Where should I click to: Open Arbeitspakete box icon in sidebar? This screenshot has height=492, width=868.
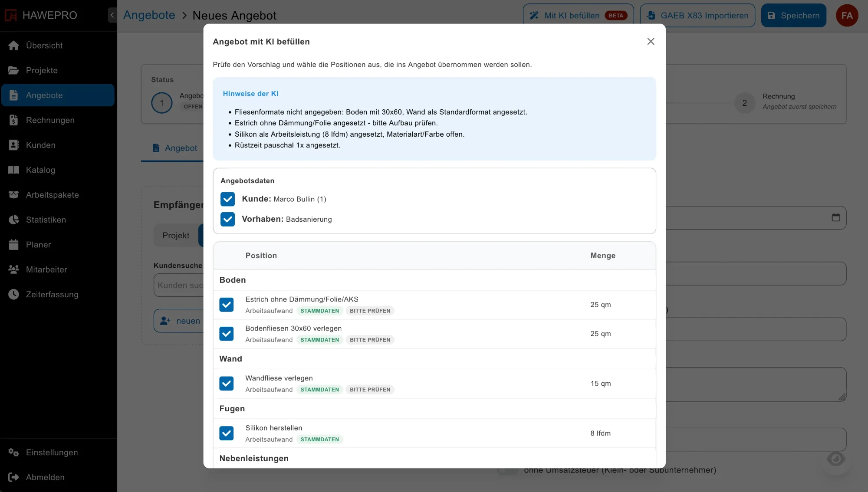click(14, 195)
